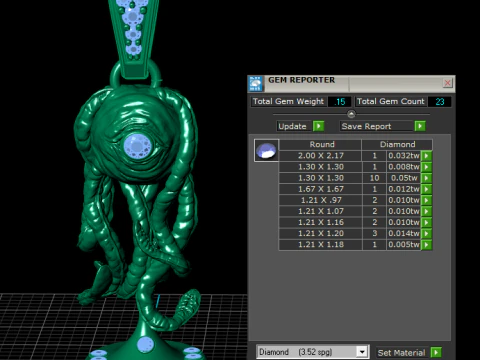
Task: Click green arrow on the 0.05tw row
Action: click(x=427, y=178)
